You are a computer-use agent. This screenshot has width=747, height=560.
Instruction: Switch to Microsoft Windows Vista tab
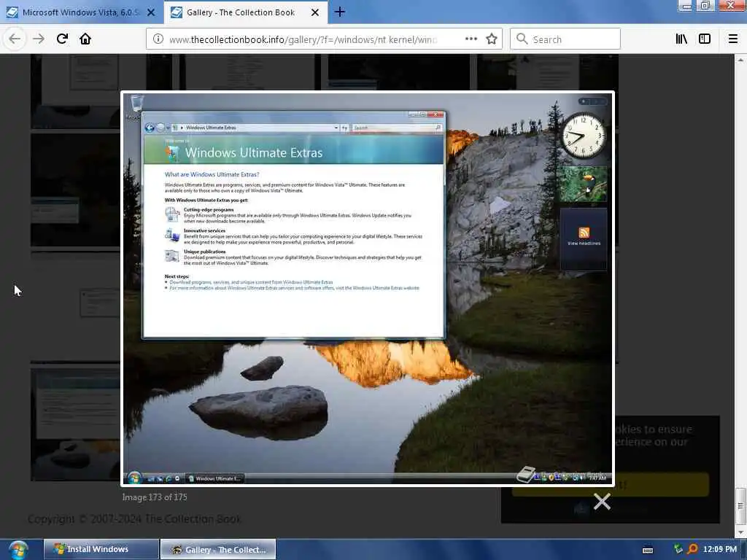coord(81,12)
